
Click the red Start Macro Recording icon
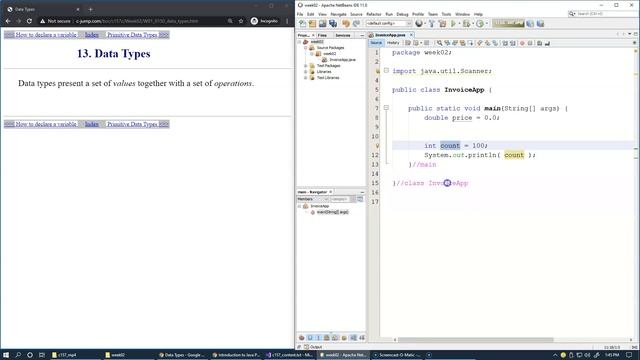click(x=522, y=43)
